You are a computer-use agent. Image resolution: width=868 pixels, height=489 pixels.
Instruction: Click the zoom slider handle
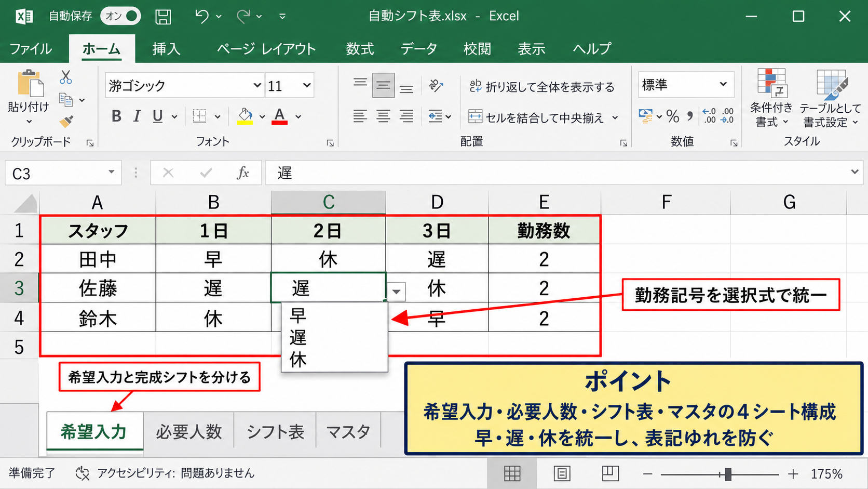pyautogui.click(x=728, y=474)
